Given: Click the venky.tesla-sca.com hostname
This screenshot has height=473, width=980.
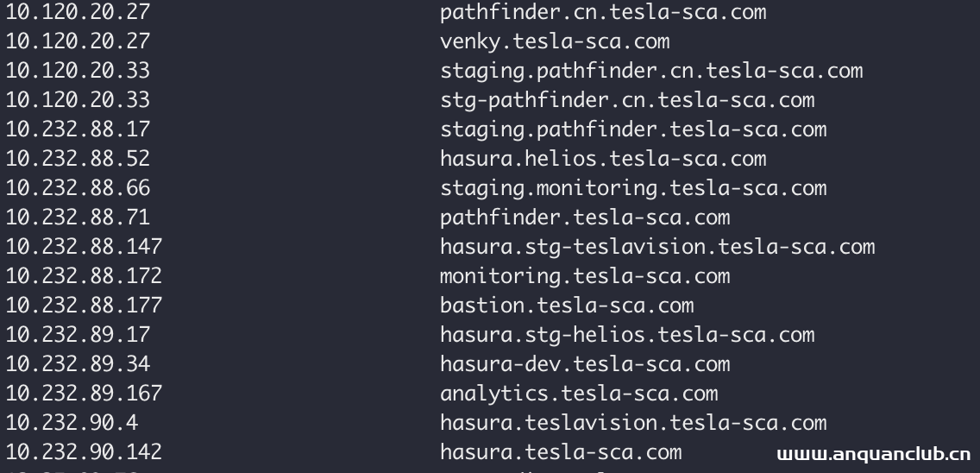Looking at the screenshot, I should point(554,41).
